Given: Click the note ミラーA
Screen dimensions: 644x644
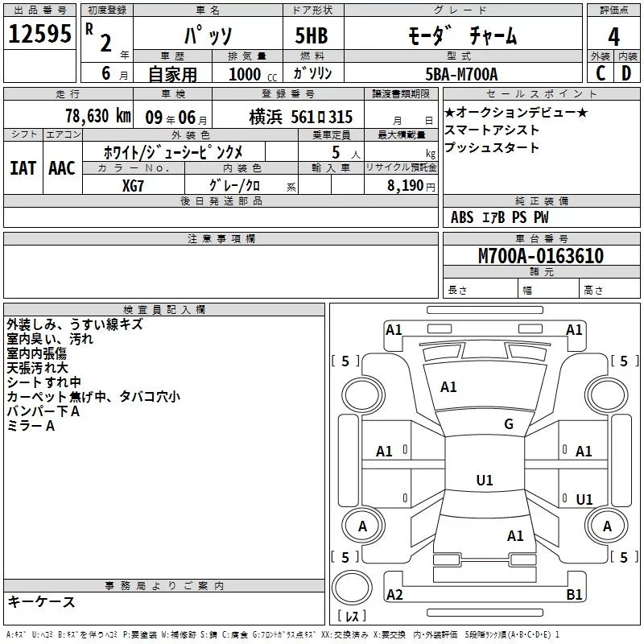Looking at the screenshot, I should pyautogui.click(x=31, y=426).
